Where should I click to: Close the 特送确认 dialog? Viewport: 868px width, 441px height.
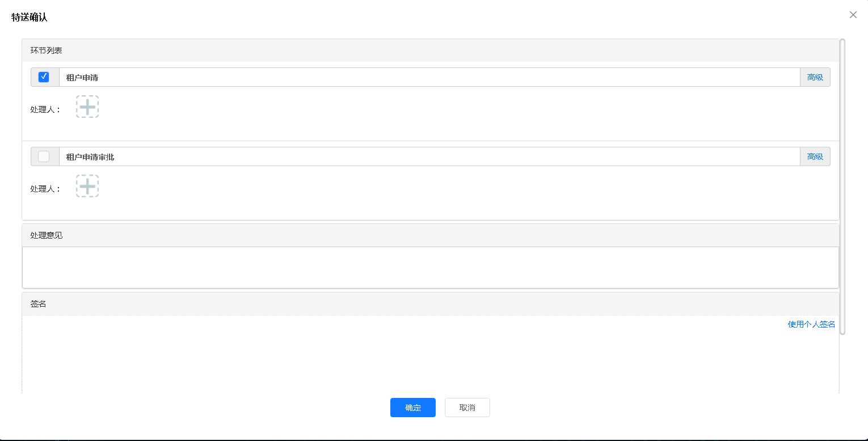[853, 15]
